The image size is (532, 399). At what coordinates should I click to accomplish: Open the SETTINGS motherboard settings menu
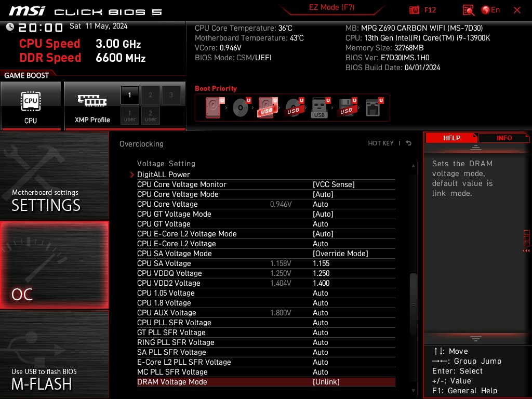click(54, 176)
